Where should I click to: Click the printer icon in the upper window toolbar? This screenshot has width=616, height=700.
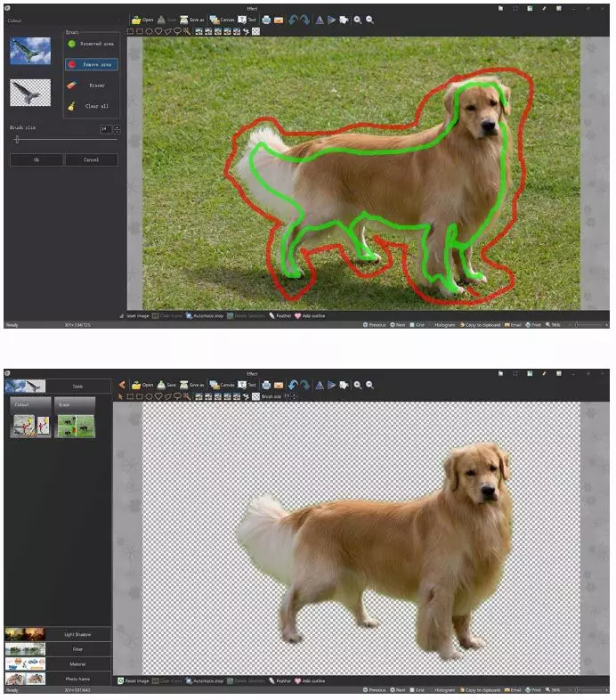266,20
